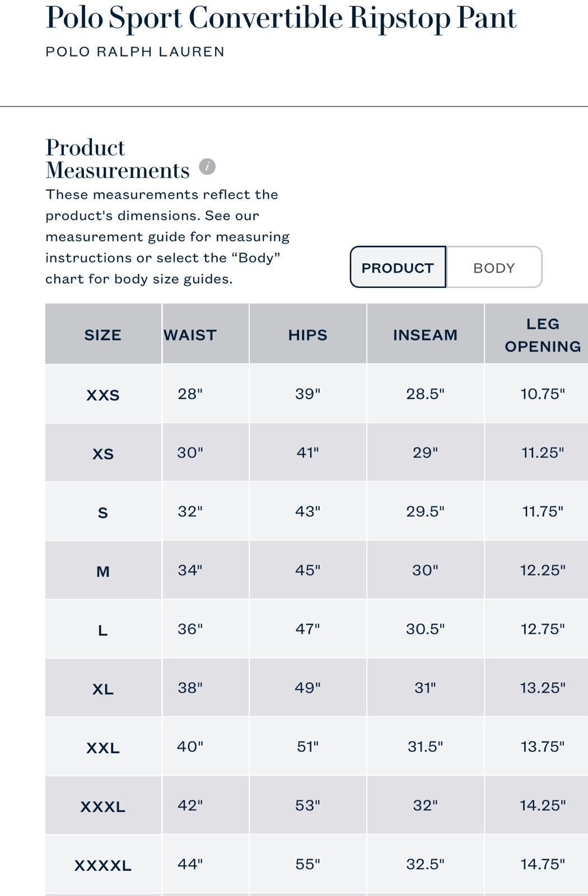
Task: Click the Polo Sport Convertible Ripstop Pant title
Action: (281, 18)
